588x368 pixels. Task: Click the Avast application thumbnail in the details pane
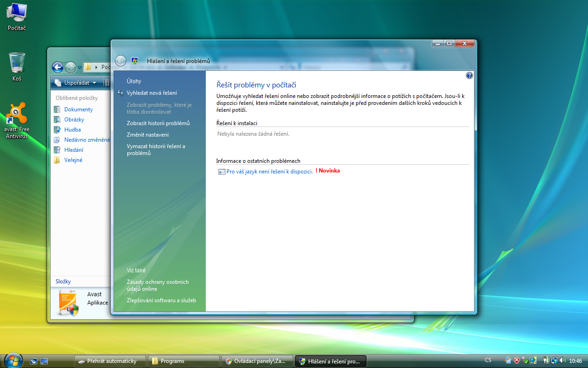(x=69, y=302)
